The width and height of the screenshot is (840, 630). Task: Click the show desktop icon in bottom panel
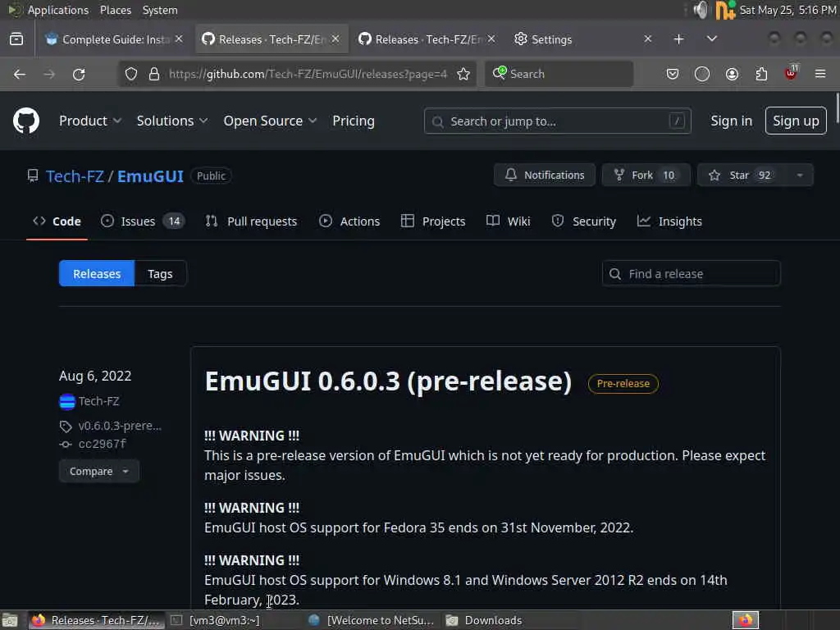point(10,620)
